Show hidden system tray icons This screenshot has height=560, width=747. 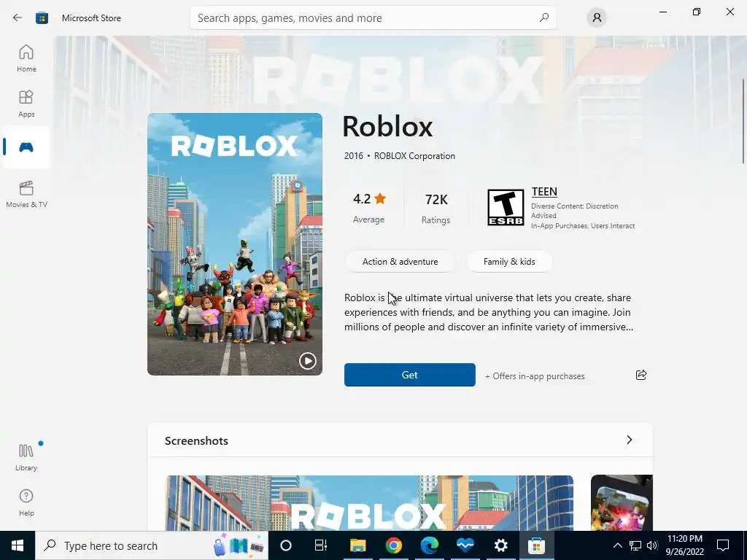coord(617,545)
